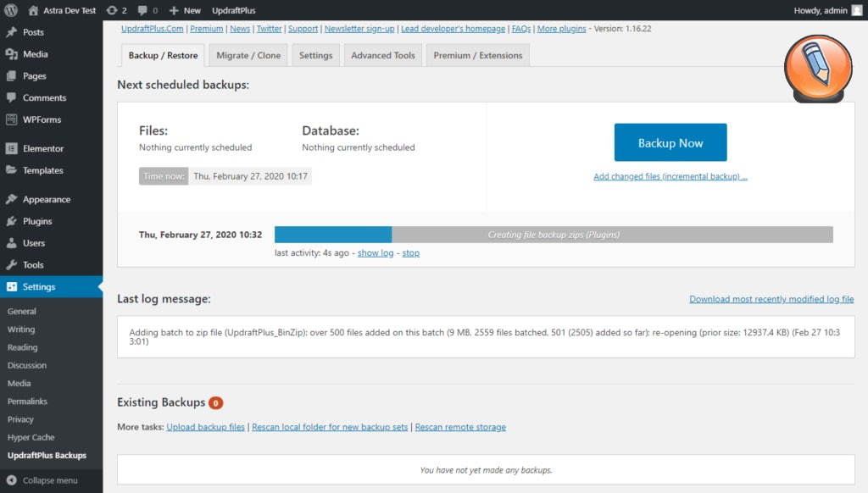Open the Premium header link
Viewport: 868px width, 493px height.
pyautogui.click(x=207, y=29)
